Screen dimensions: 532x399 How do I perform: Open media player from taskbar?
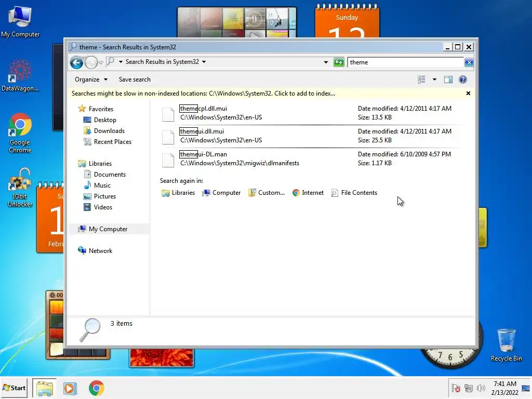click(x=70, y=388)
